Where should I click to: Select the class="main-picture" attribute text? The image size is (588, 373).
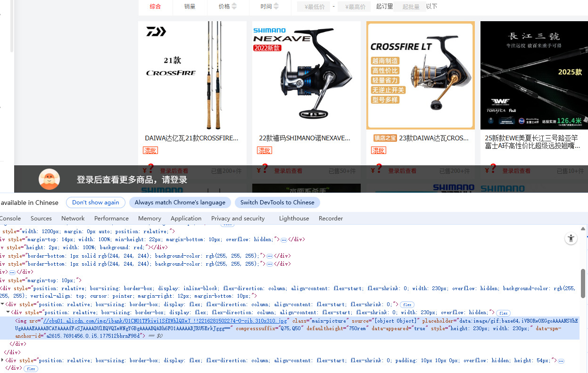(x=320, y=321)
